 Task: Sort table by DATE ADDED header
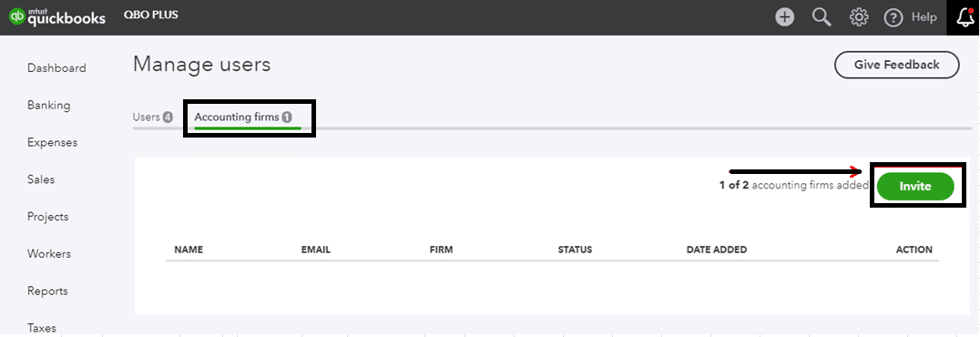click(716, 250)
